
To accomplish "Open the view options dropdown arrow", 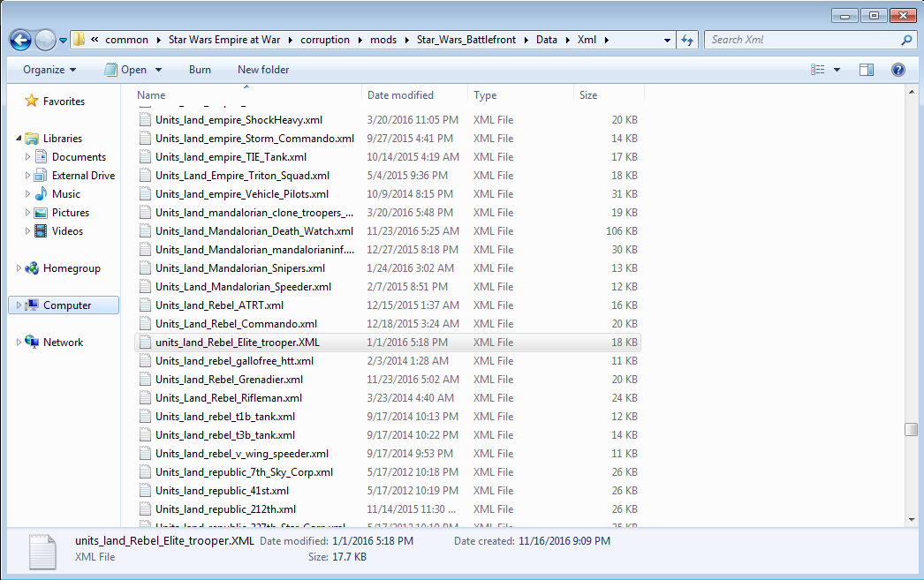I will click(x=837, y=70).
